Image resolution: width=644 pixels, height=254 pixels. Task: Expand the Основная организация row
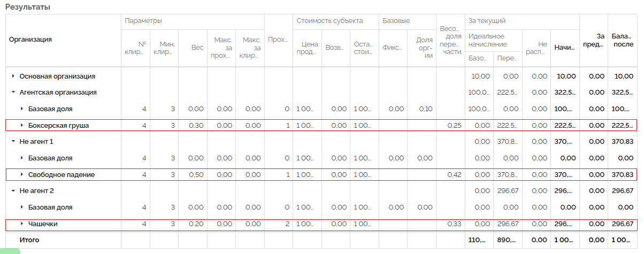coord(13,76)
